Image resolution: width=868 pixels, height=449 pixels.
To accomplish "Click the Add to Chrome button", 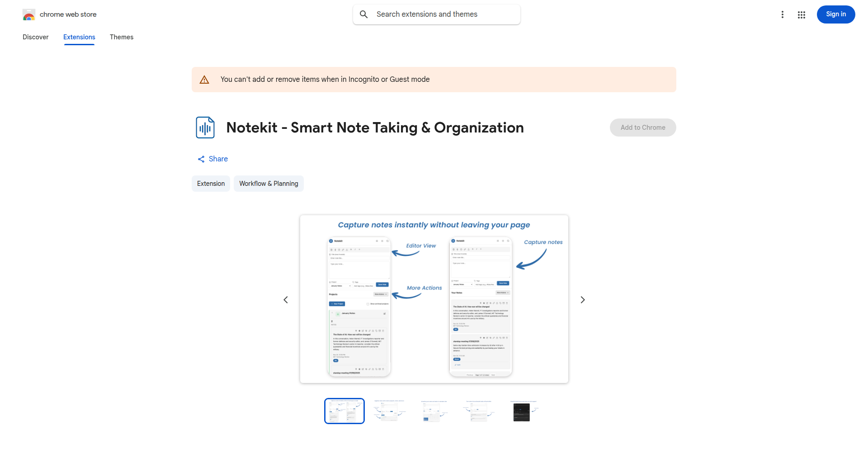I will click(642, 128).
